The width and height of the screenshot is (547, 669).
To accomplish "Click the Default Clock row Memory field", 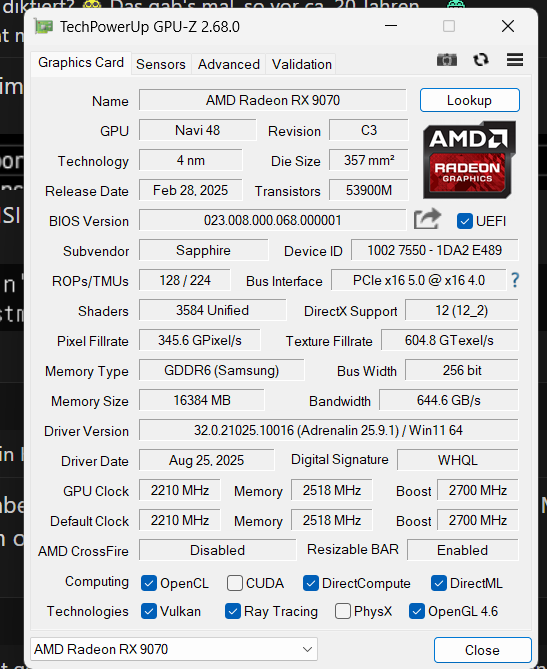I will pyautogui.click(x=332, y=520).
